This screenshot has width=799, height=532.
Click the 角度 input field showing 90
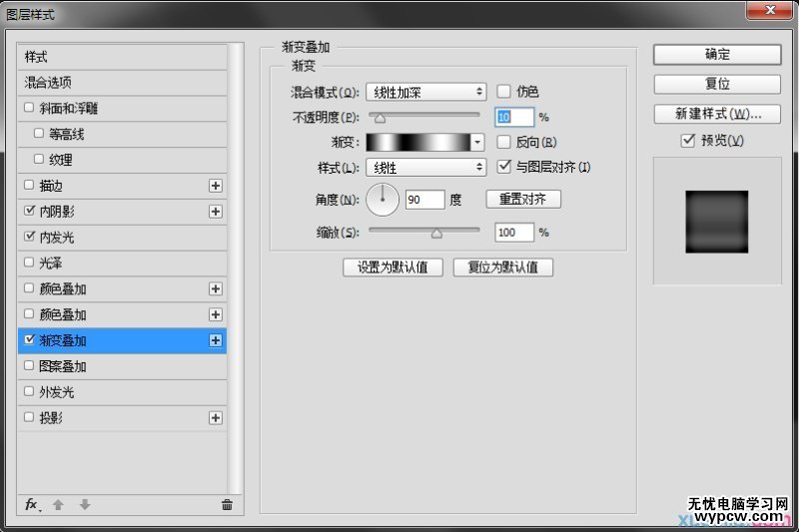pyautogui.click(x=425, y=199)
